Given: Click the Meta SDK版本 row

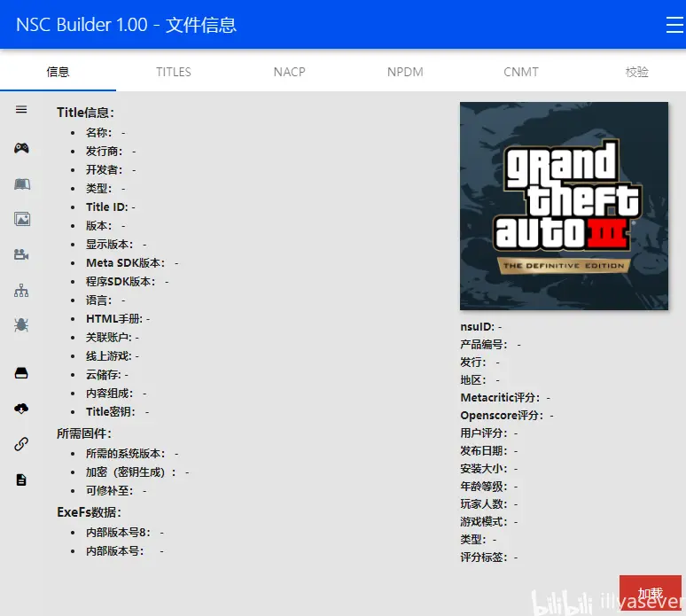Looking at the screenshot, I should point(132,263).
